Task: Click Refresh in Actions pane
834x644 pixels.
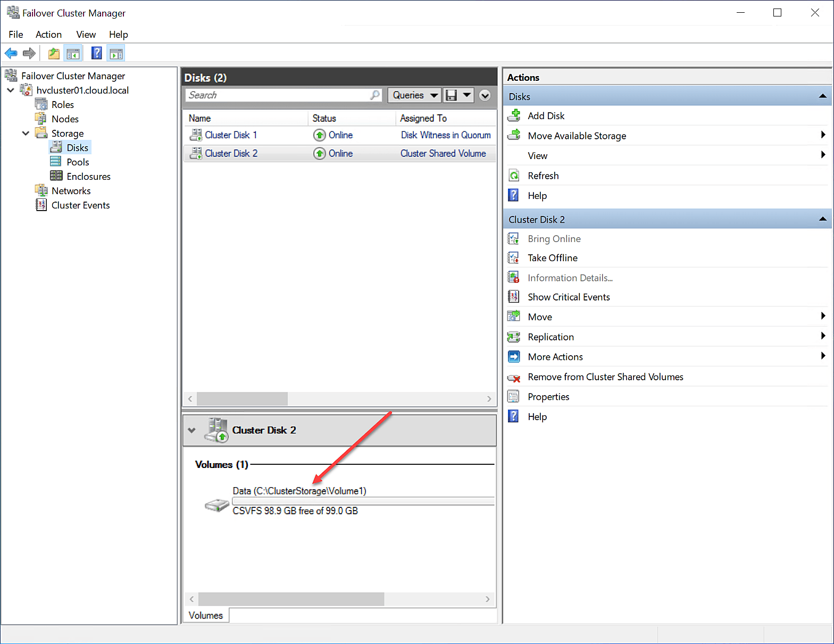Action: 543,176
